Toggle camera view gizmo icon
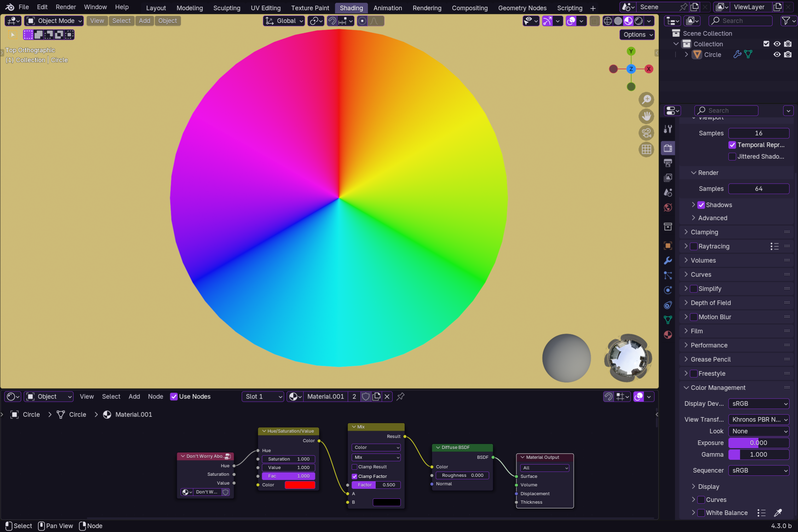Image resolution: width=798 pixels, height=532 pixels. tap(646, 133)
